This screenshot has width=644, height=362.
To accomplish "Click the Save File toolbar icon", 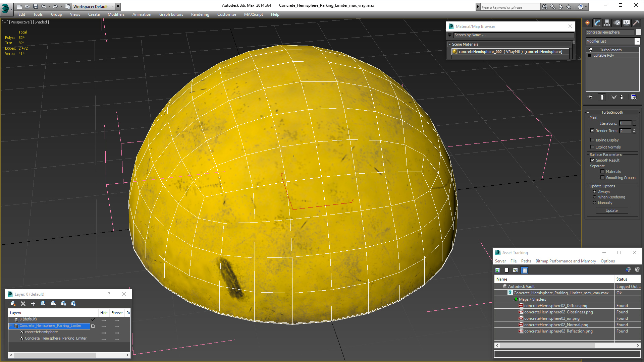I will click(36, 6).
